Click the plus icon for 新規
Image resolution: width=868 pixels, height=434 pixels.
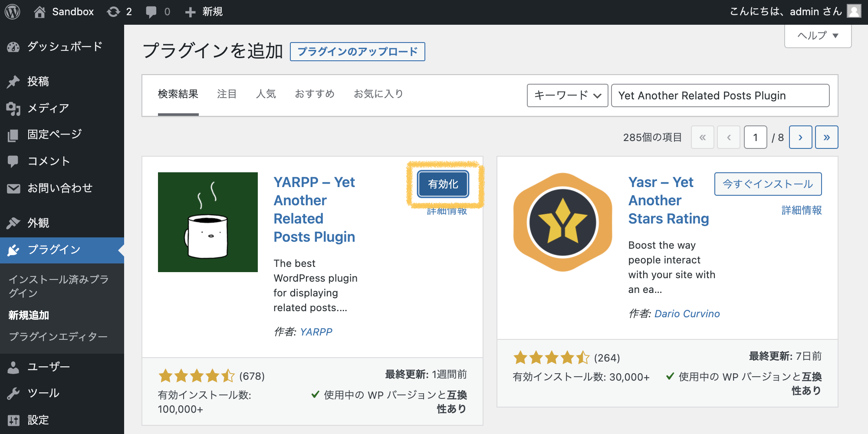(x=190, y=12)
